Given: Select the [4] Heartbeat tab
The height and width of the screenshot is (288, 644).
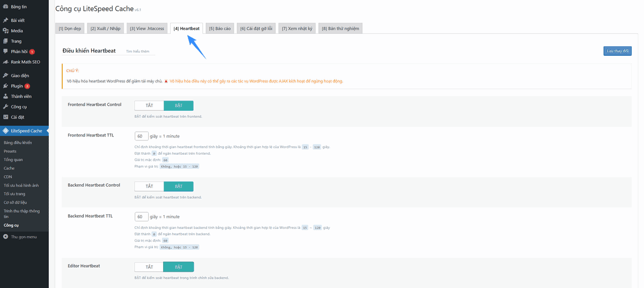Looking at the screenshot, I should coord(187,28).
